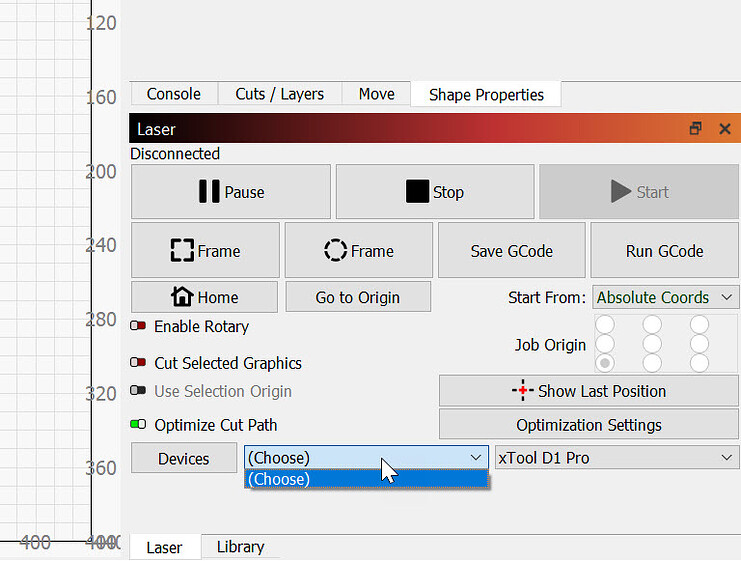The height and width of the screenshot is (561, 741).
Task: Select the bottom-left Job Origin radio button
Action: 605,363
